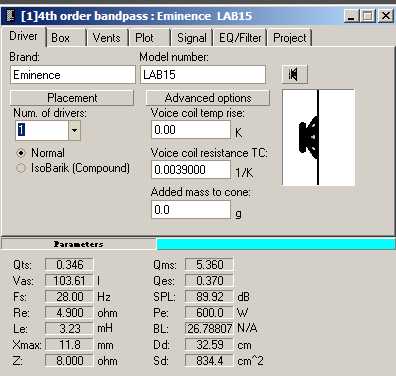Viewport: 396px width, 376px height.
Task: Open the Vents tab
Action: [108, 38]
